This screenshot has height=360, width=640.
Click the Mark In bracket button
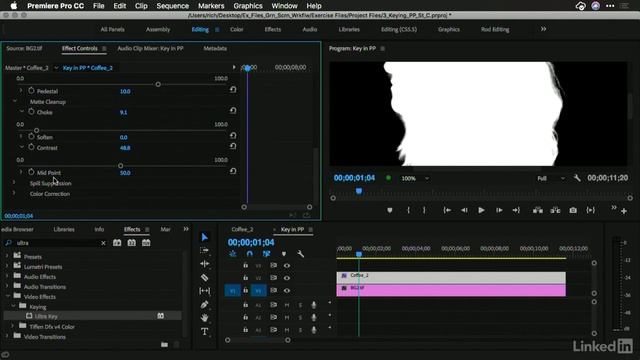tap(408, 210)
